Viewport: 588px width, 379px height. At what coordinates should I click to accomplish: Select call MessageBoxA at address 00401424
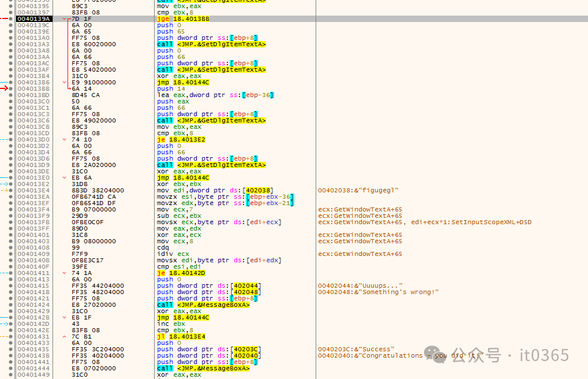(x=203, y=305)
